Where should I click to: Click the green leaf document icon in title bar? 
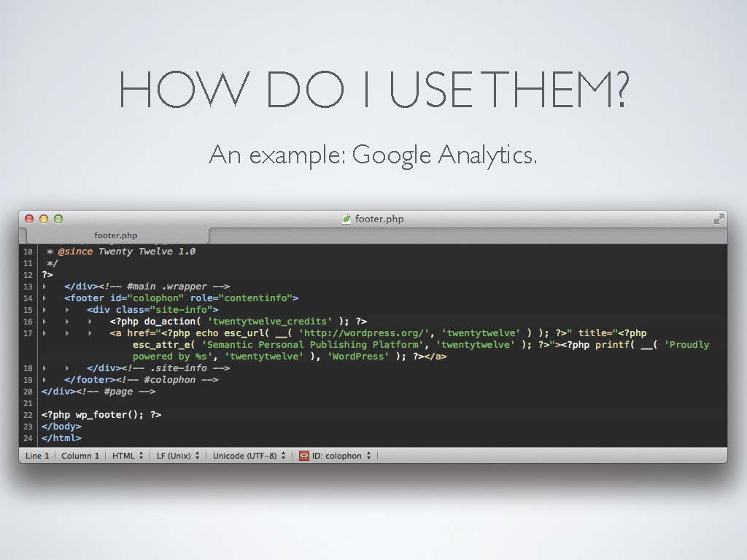347,219
